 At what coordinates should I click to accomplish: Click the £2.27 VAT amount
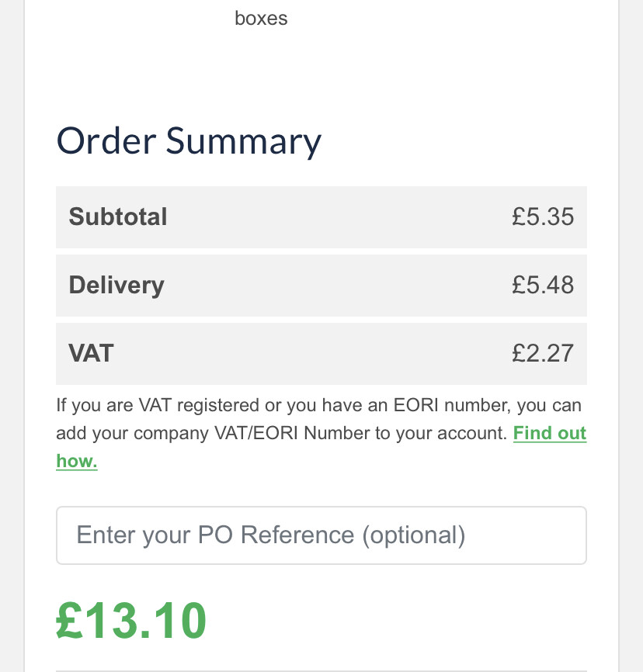coord(543,353)
